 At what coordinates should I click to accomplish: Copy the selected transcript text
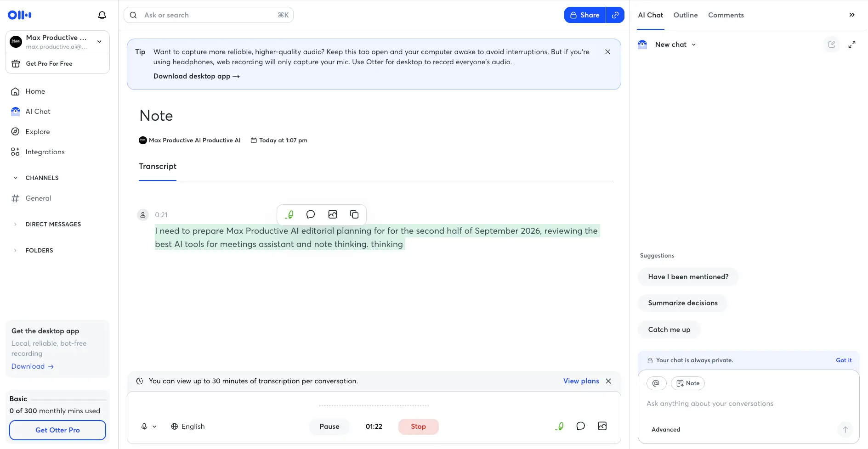[354, 214]
